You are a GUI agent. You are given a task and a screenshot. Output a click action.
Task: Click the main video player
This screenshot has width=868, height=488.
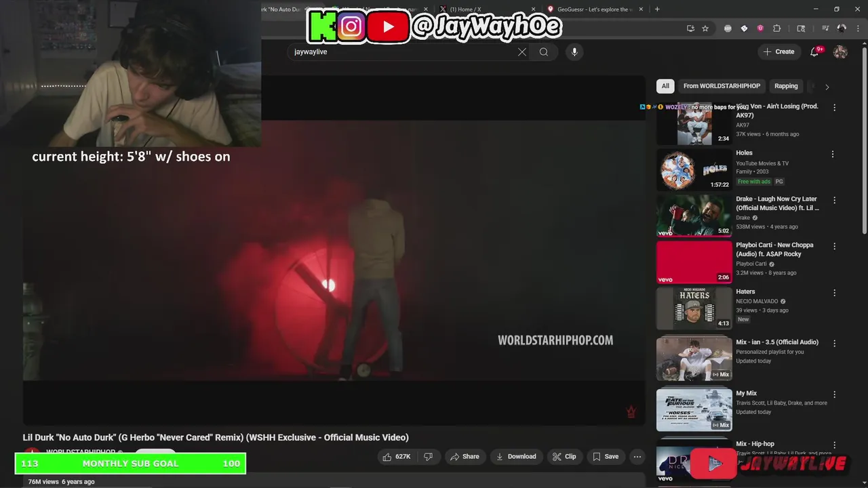334,251
